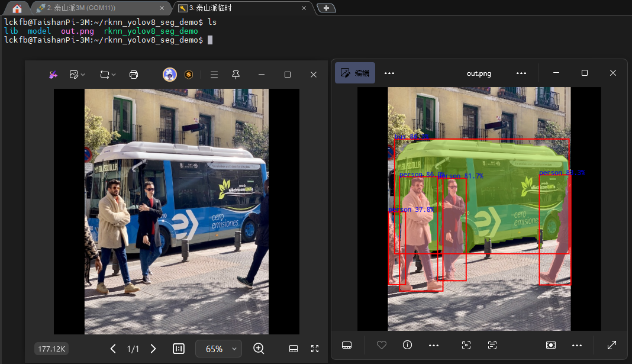
Task: Click rknn_yolov8_seg_demo in terminal listing
Action: 151,31
